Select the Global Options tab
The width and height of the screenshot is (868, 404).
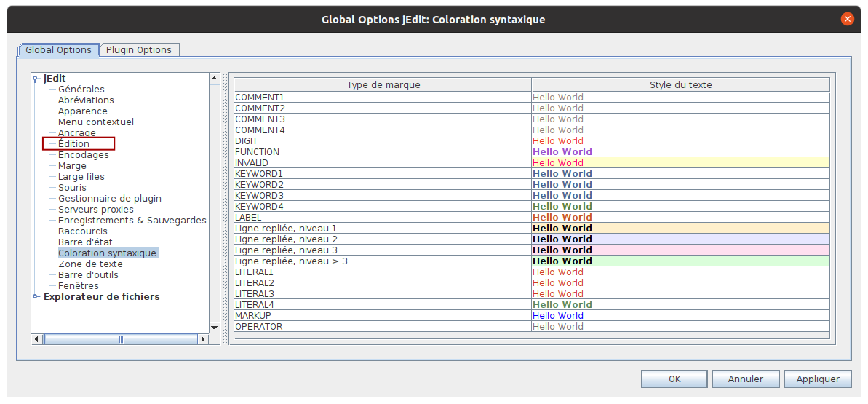pos(58,50)
